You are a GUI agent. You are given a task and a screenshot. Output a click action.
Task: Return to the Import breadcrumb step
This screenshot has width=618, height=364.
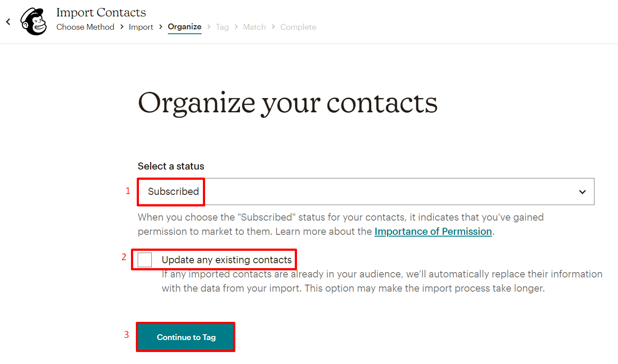pyautogui.click(x=141, y=27)
